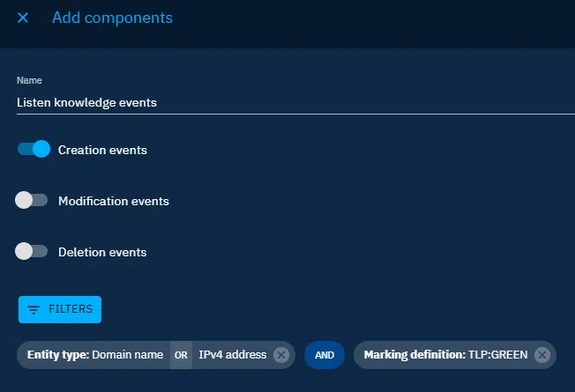This screenshot has height=392, width=575.
Task: Click the Add components heading
Action: (112, 18)
